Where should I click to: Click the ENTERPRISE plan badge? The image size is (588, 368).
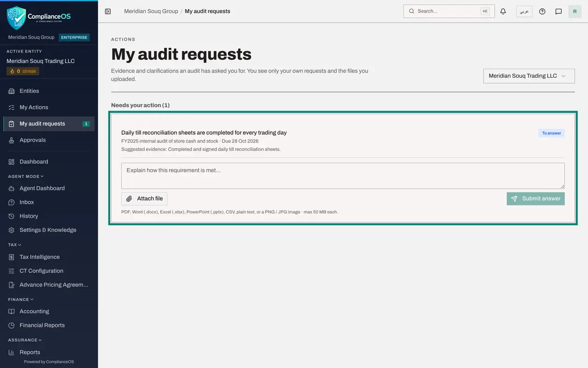(74, 37)
